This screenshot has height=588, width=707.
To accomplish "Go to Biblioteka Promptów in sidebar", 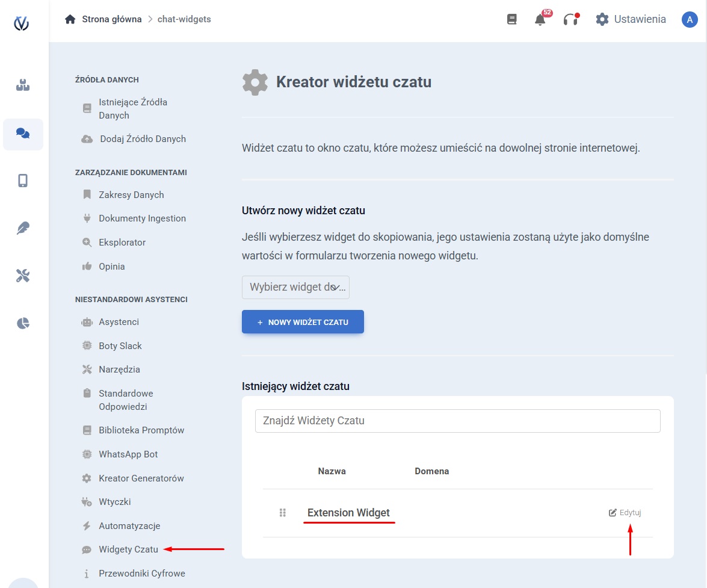I will pyautogui.click(x=141, y=430).
